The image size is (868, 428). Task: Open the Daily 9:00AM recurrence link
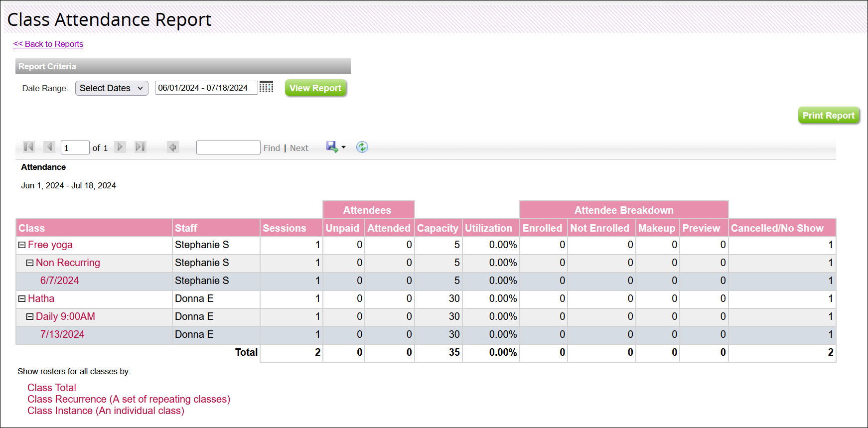point(65,316)
